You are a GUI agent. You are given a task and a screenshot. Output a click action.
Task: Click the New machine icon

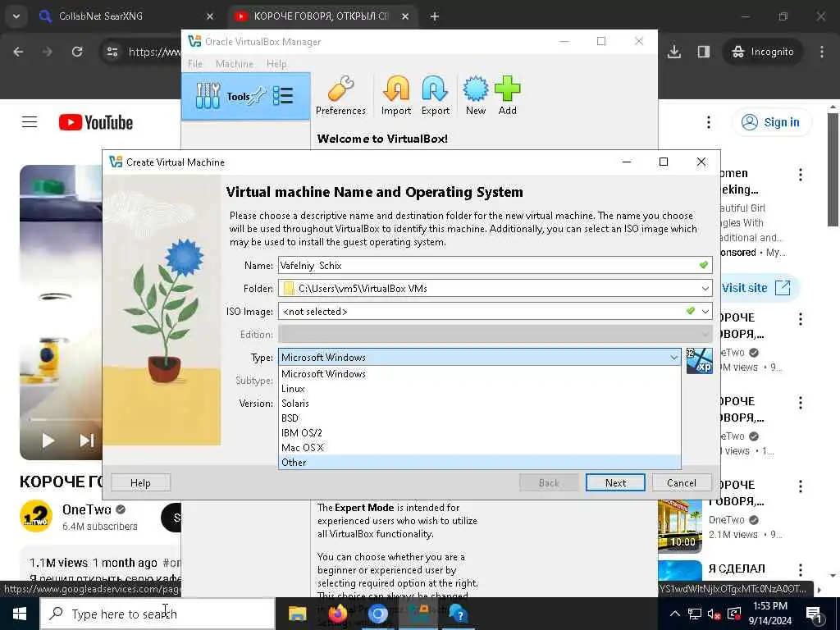coord(476,96)
